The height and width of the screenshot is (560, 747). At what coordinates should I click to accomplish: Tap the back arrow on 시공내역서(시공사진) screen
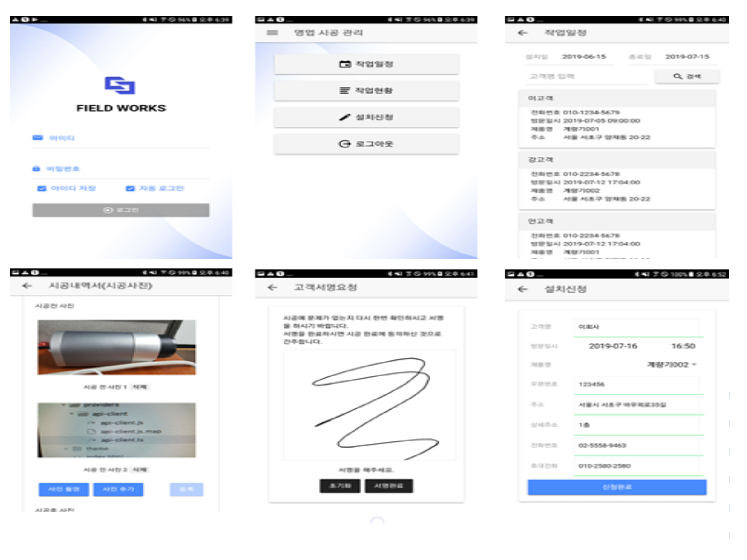click(27, 286)
